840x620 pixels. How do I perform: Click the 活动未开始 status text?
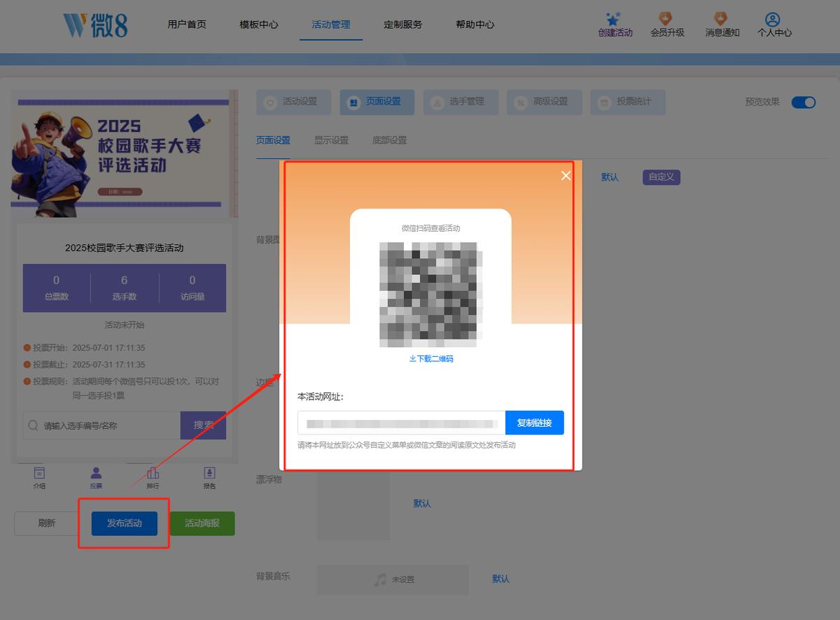coord(124,325)
